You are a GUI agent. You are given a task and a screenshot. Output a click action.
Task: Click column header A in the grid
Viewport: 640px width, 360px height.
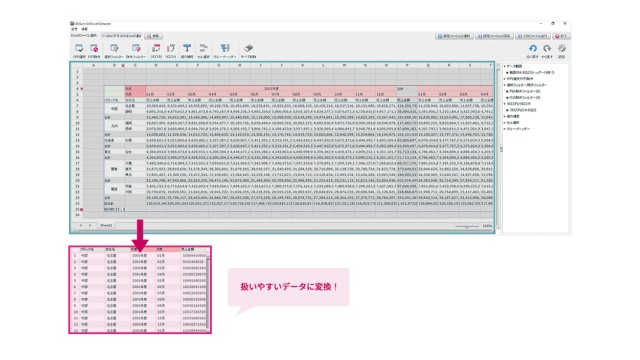pyautogui.click(x=93, y=65)
